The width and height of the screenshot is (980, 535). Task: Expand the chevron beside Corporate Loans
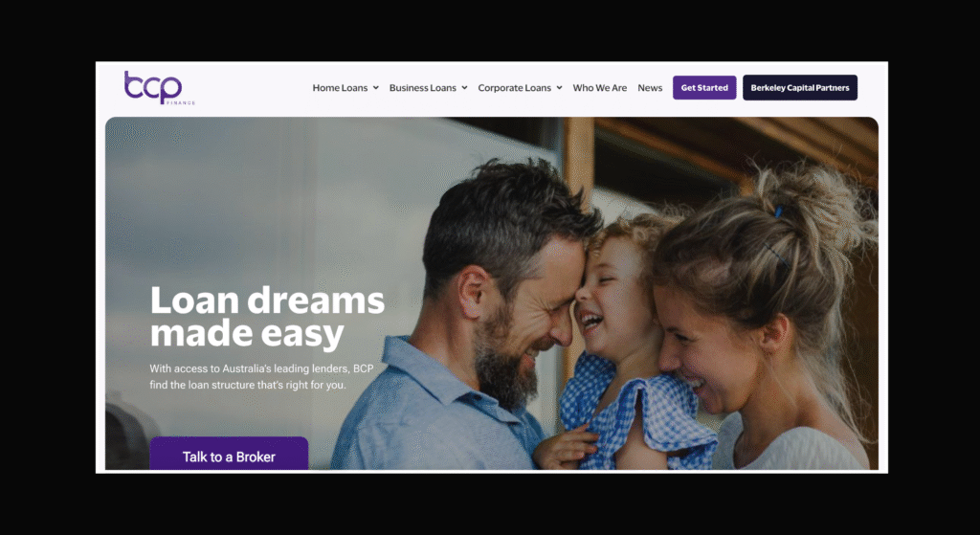point(559,88)
